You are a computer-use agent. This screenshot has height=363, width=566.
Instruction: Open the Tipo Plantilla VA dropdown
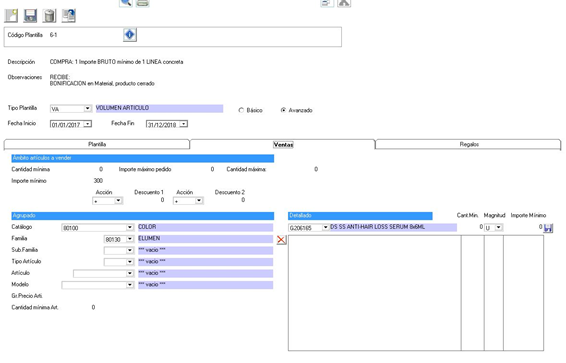tap(87, 109)
